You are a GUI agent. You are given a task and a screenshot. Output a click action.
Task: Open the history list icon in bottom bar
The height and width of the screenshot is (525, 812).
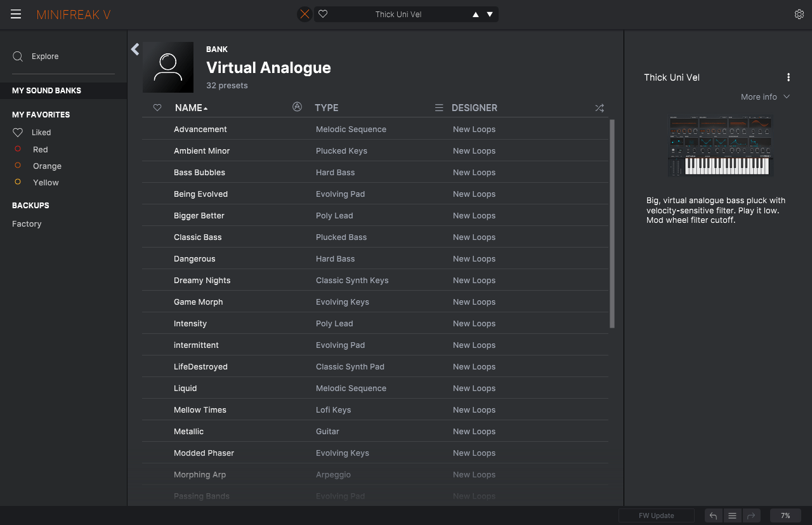tap(732, 515)
